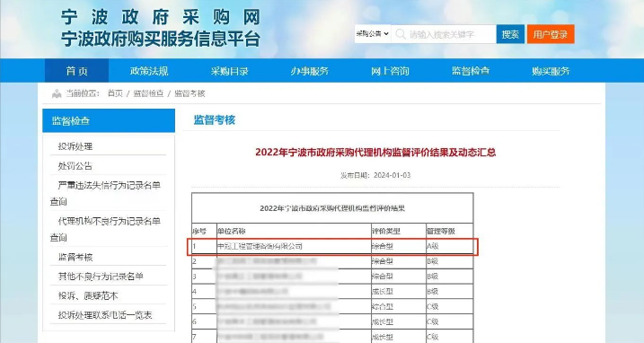Open the 首页 navigation tab

[77, 71]
